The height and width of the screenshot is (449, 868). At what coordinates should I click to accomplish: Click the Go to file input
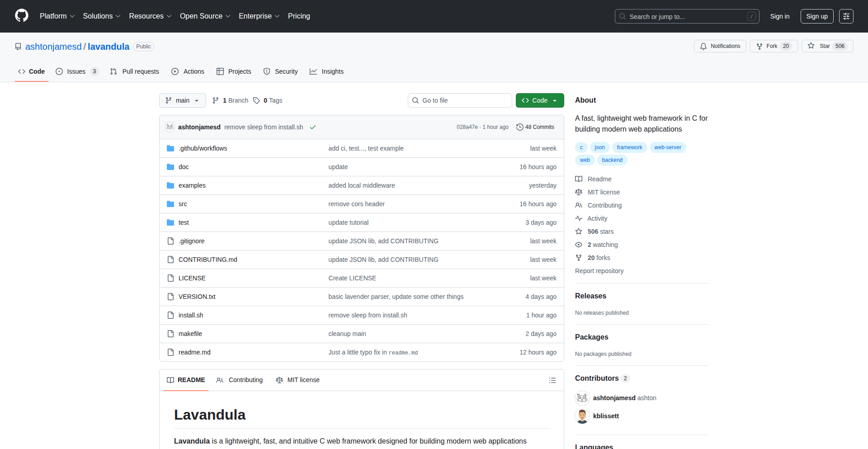click(x=460, y=100)
